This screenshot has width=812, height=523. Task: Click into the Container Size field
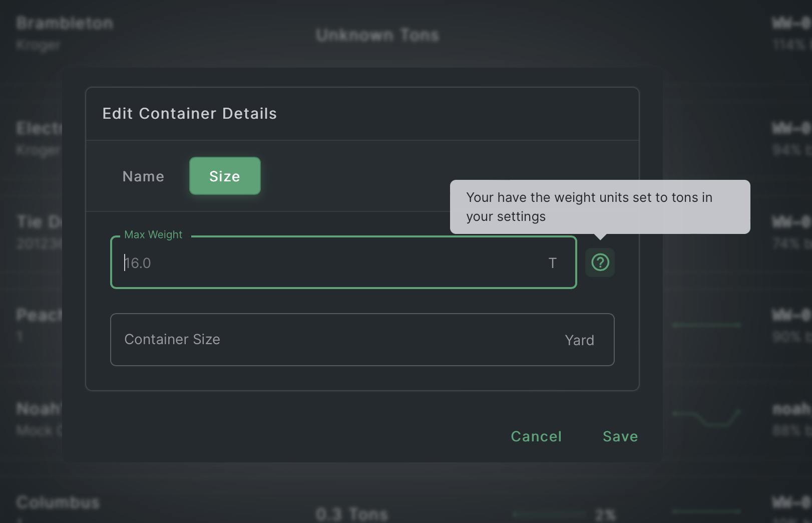point(340,340)
